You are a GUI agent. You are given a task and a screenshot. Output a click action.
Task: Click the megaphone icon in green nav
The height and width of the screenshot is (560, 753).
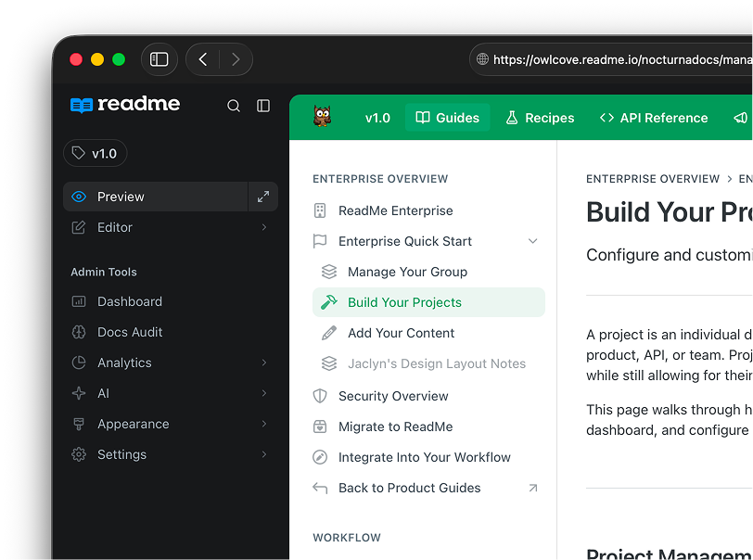[741, 118]
